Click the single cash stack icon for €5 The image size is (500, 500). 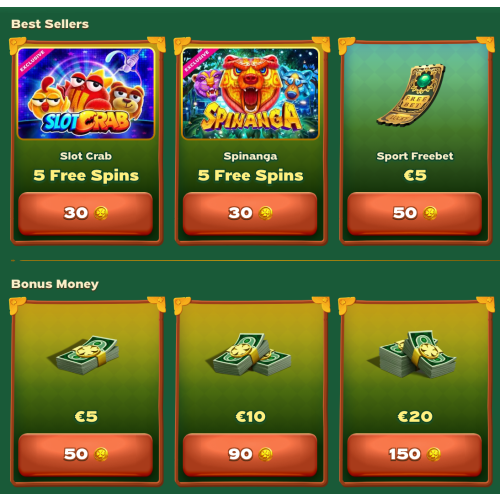point(86,355)
